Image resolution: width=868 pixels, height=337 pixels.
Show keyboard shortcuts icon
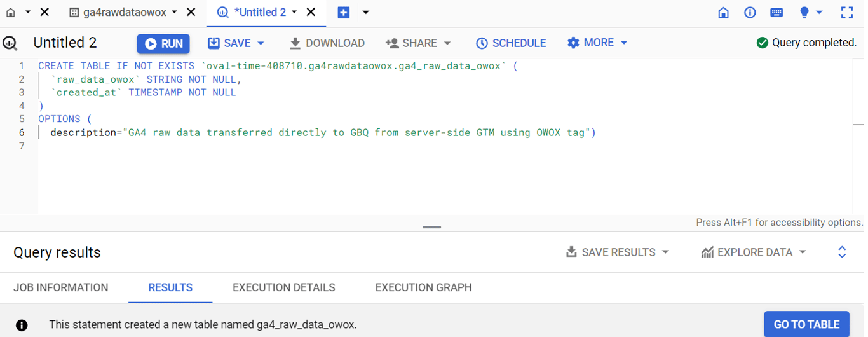(776, 12)
